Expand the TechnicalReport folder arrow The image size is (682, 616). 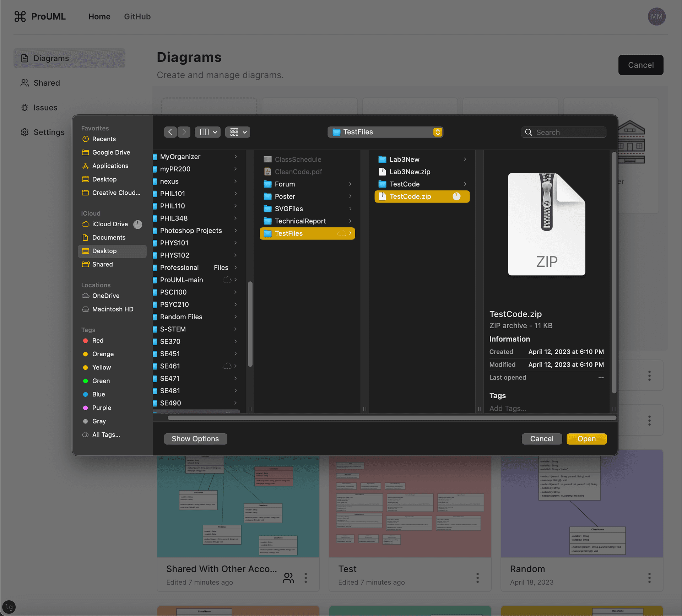[351, 220]
